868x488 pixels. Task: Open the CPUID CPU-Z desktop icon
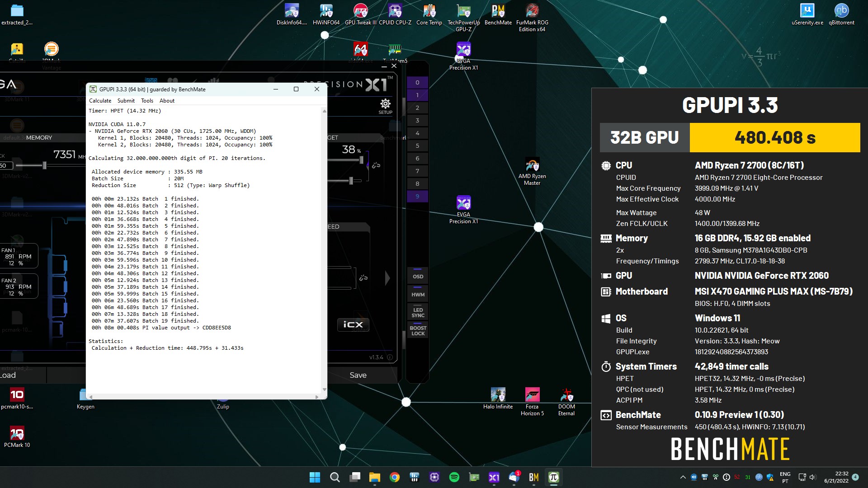tap(395, 14)
